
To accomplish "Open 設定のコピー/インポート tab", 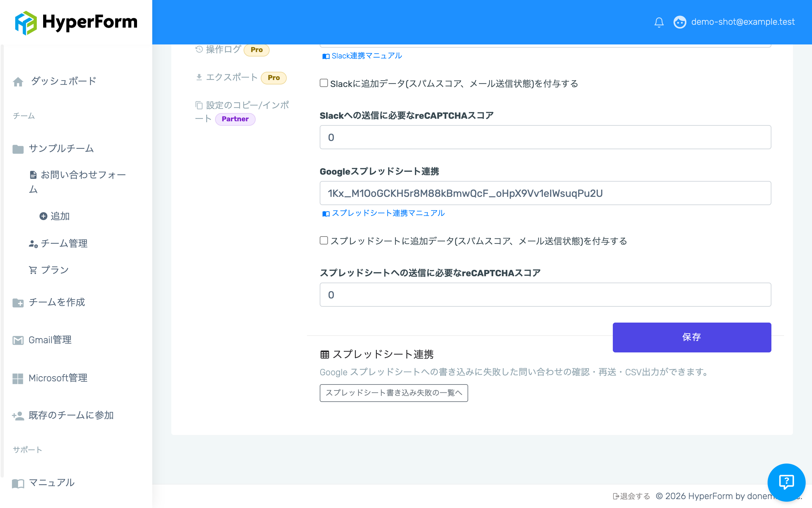I will point(242,112).
